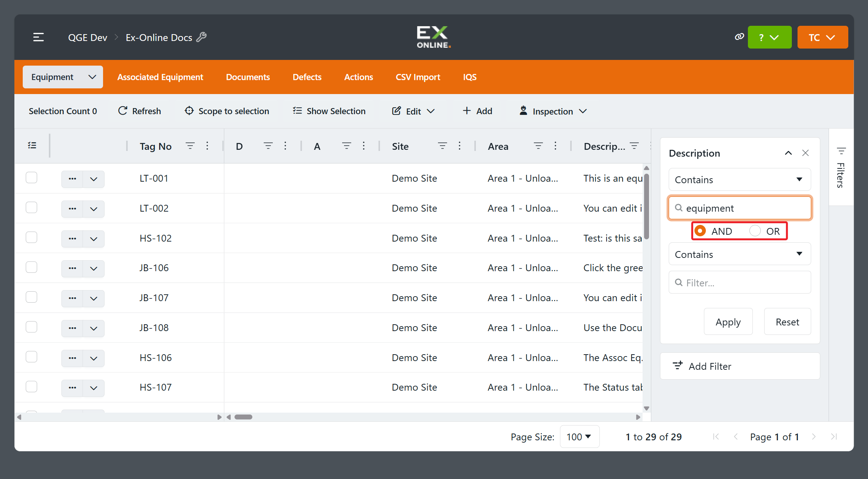Open the Equipment dropdown
868x479 pixels.
pyautogui.click(x=63, y=77)
